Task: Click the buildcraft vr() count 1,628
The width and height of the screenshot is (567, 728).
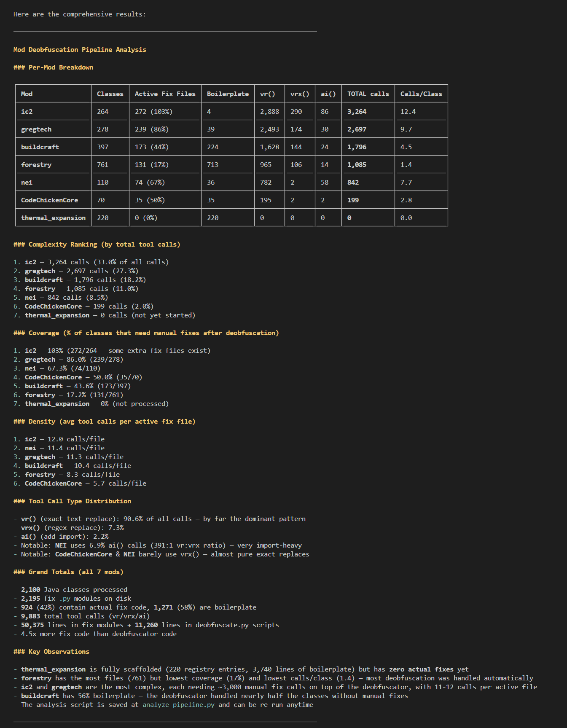Action: click(x=269, y=147)
